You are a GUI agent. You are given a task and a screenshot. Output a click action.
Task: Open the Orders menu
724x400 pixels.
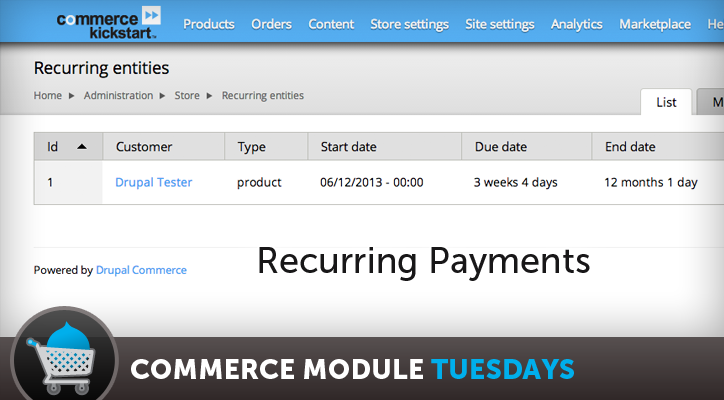click(271, 24)
